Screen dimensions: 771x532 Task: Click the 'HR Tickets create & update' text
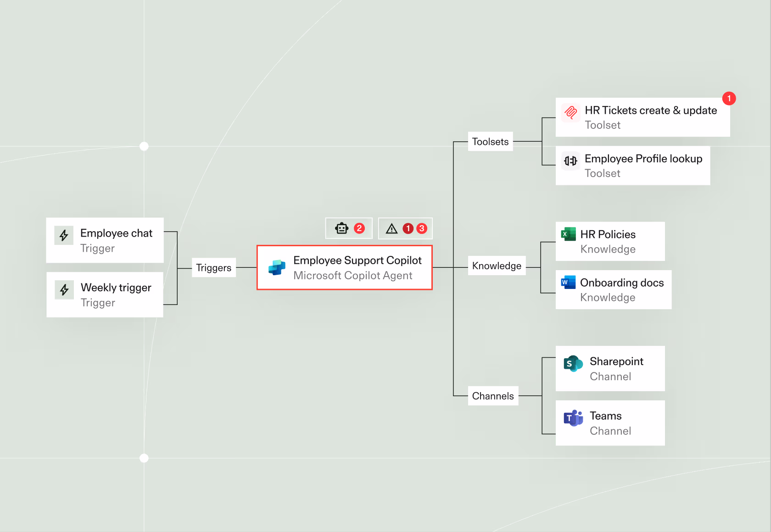point(651,111)
